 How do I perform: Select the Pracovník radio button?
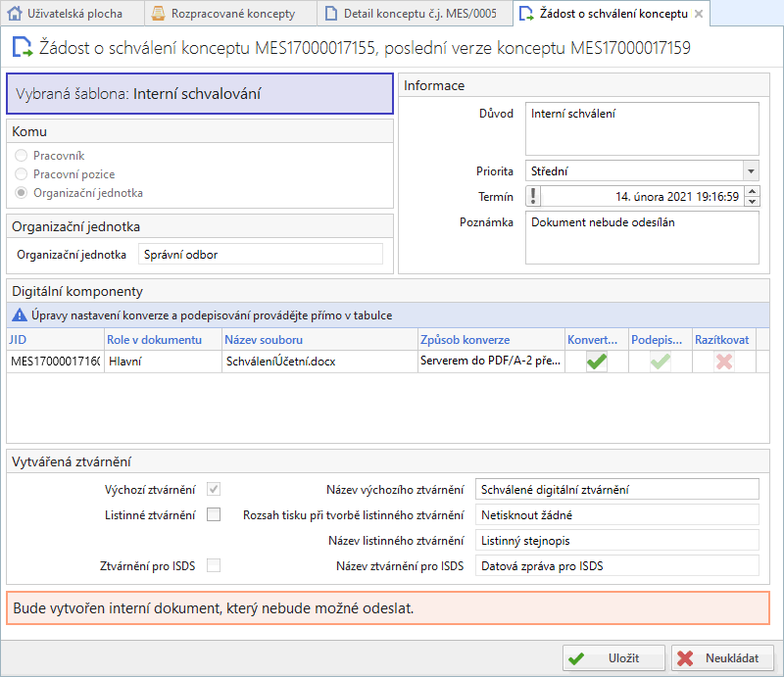22,156
